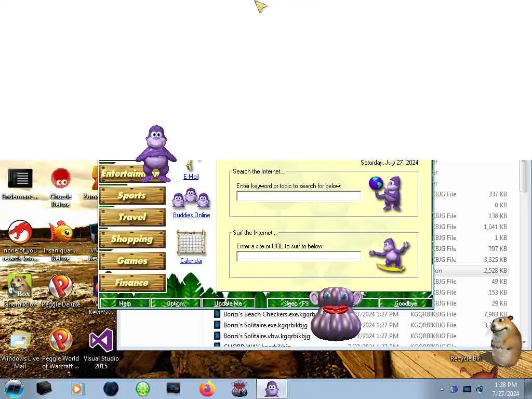
Task: Click the 1,041 KB size cell
Action: tap(495, 227)
